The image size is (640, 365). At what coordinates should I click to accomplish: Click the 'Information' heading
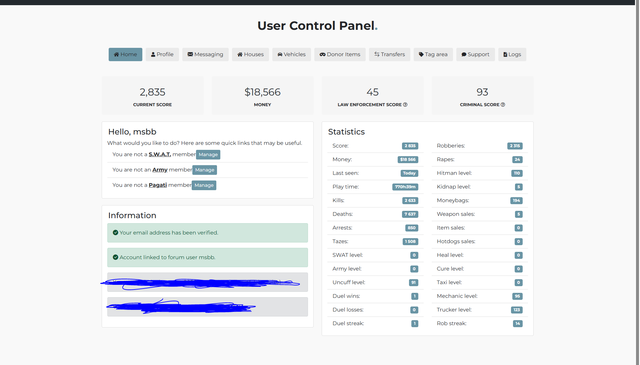132,215
